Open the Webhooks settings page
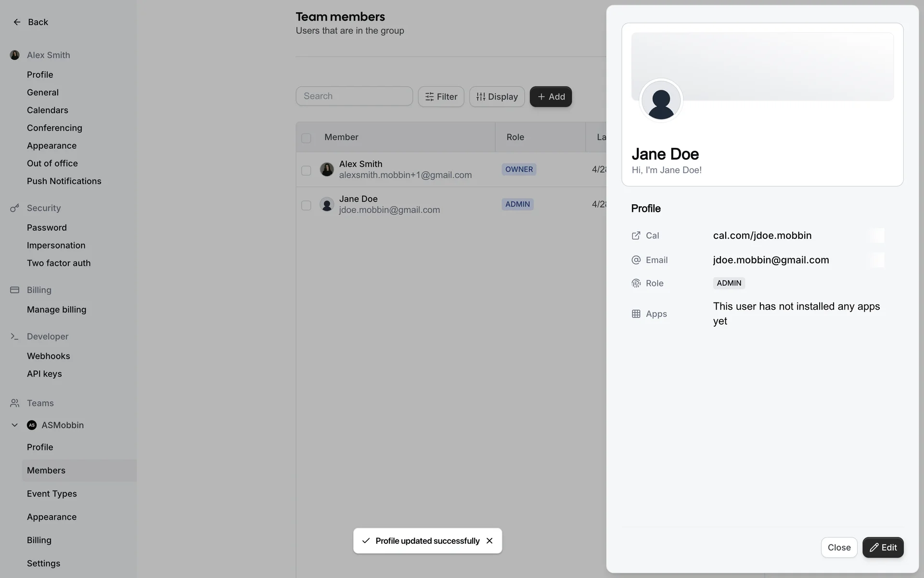 [49, 356]
